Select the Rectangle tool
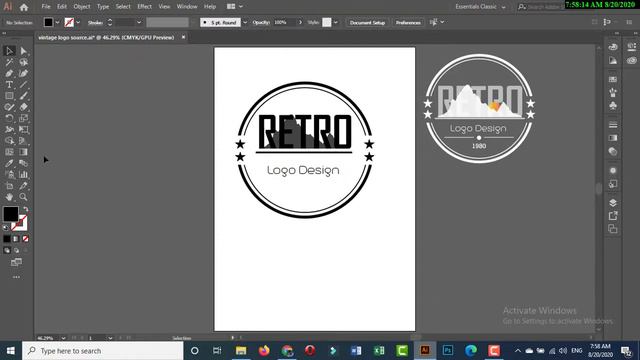The image size is (640, 360). [9, 96]
